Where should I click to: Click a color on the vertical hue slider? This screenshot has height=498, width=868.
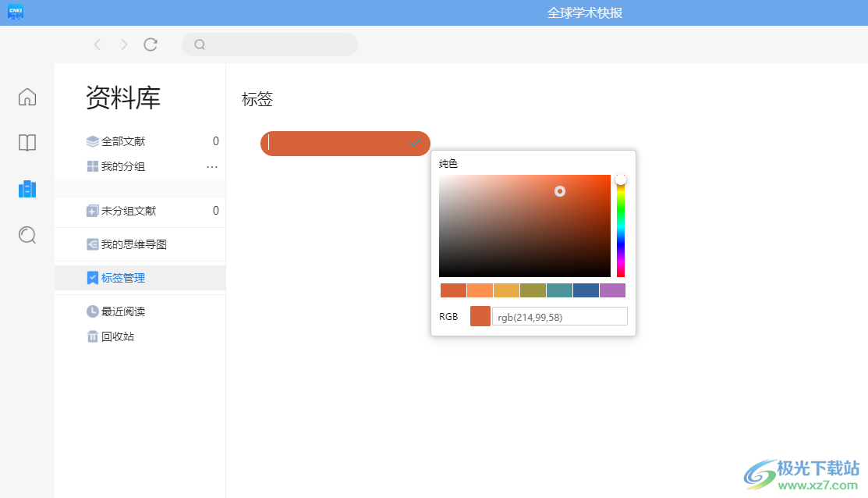[x=620, y=226]
